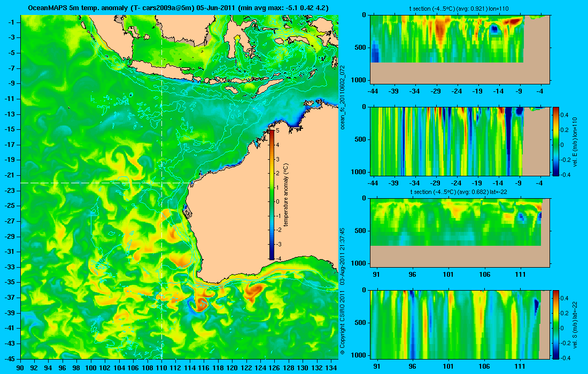This screenshot has width=588, height=374.
Task: Click the vertical 'ocean_fc_20110602_072' label
Action: tap(342, 97)
